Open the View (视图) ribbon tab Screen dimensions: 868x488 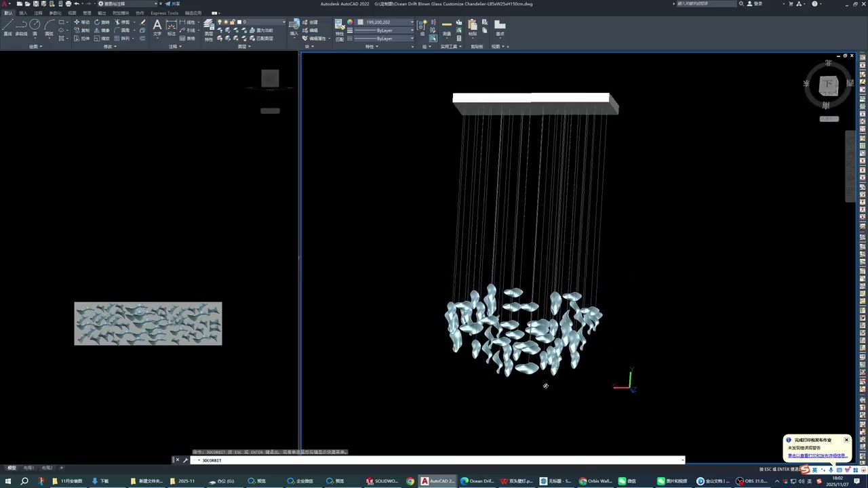pos(72,13)
